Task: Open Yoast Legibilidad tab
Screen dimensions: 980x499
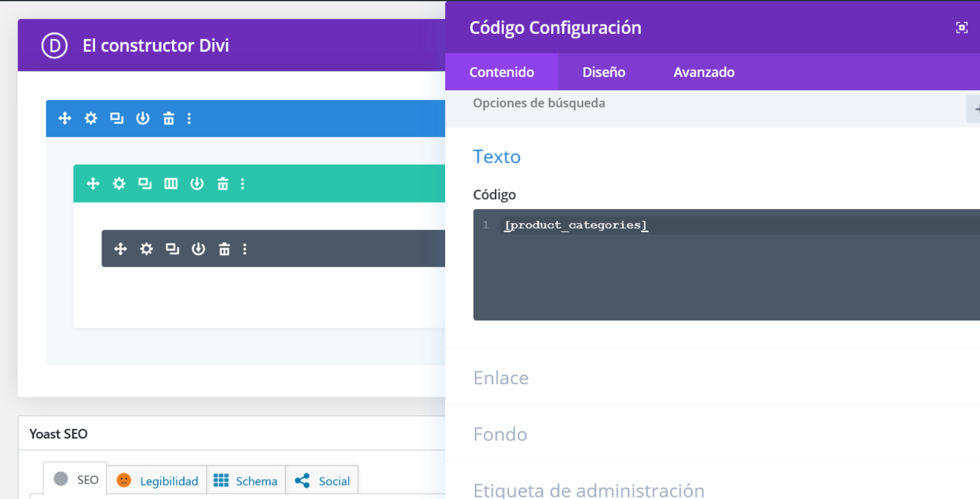Action: (x=157, y=481)
